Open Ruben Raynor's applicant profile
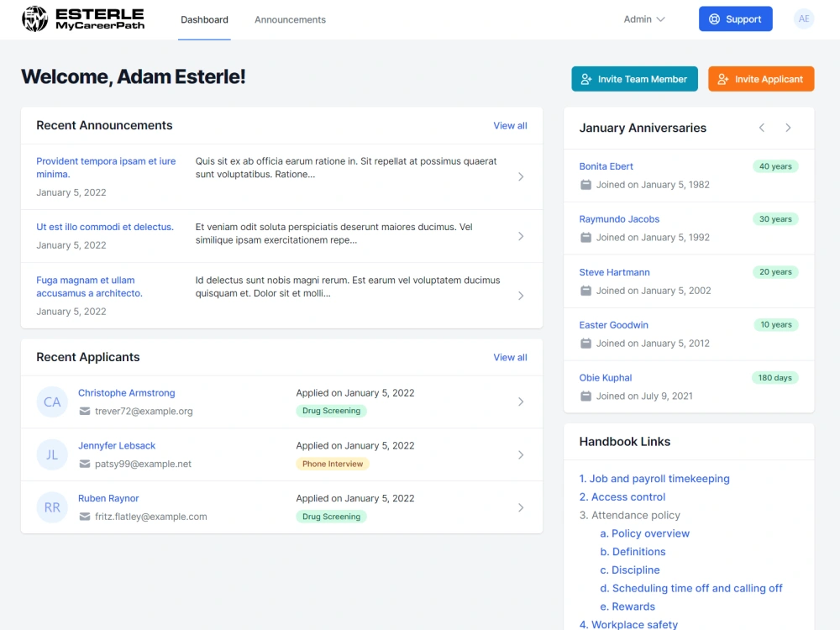 (108, 498)
